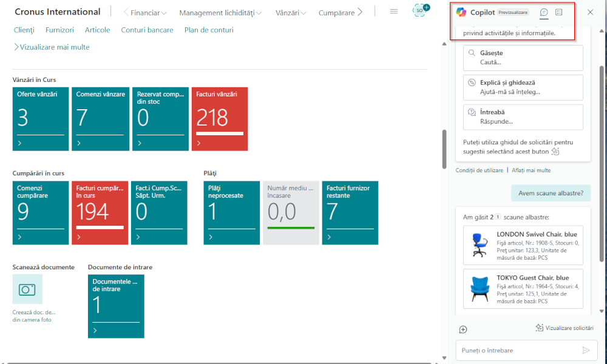
Task: Click the Creează doc. de... din camera foto text
Action: 33,316
